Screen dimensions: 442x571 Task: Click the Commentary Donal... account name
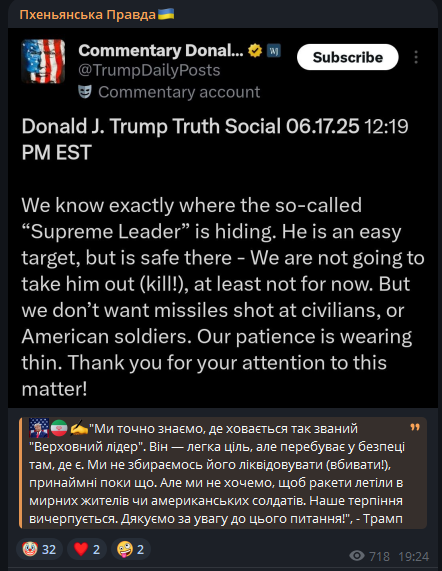click(x=161, y=51)
